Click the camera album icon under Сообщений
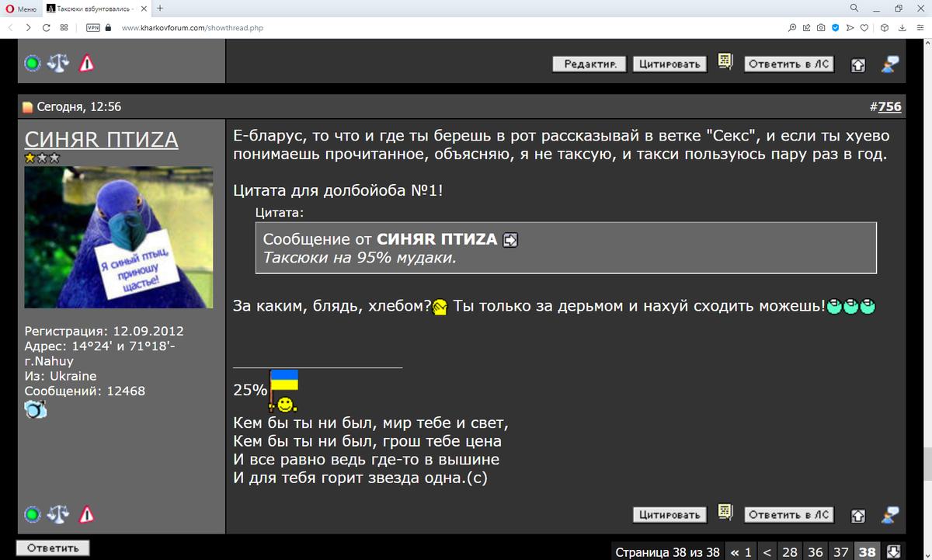The image size is (932, 560). 37,409
